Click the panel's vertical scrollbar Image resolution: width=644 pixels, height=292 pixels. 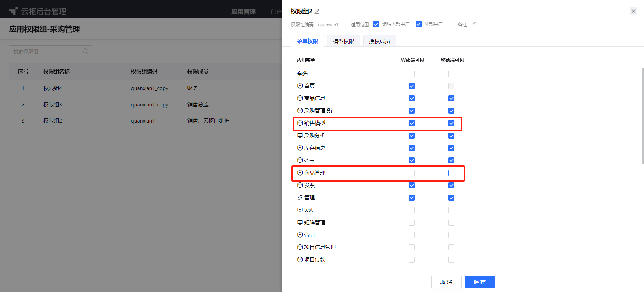click(x=643, y=116)
